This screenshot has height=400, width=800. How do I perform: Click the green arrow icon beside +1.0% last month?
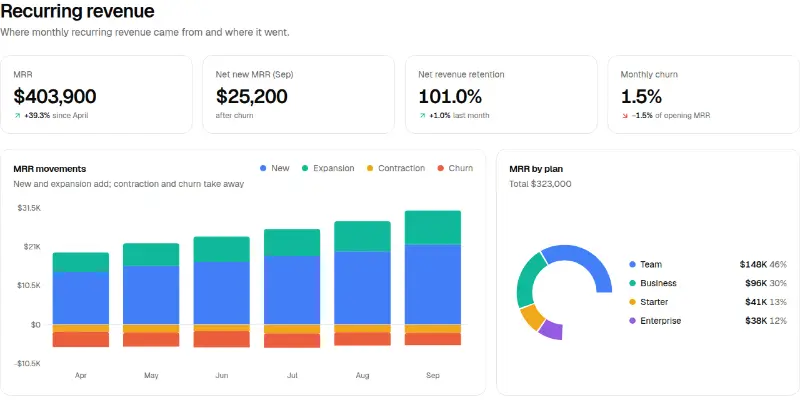[x=422, y=116]
